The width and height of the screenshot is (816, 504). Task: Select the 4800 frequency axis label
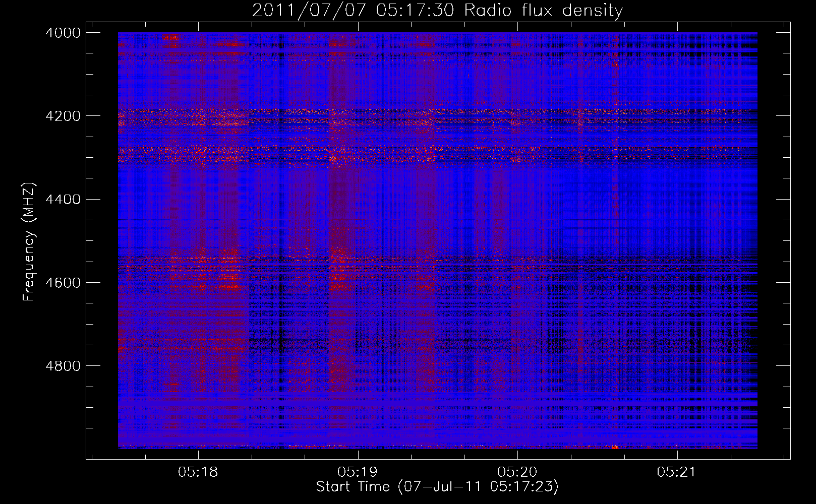click(x=63, y=366)
